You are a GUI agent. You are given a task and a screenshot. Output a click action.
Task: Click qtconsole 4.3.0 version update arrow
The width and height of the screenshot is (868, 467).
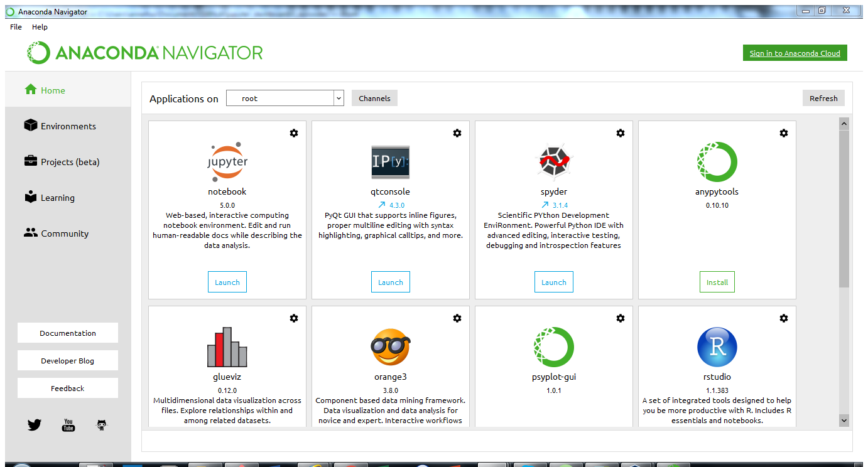[381, 205]
